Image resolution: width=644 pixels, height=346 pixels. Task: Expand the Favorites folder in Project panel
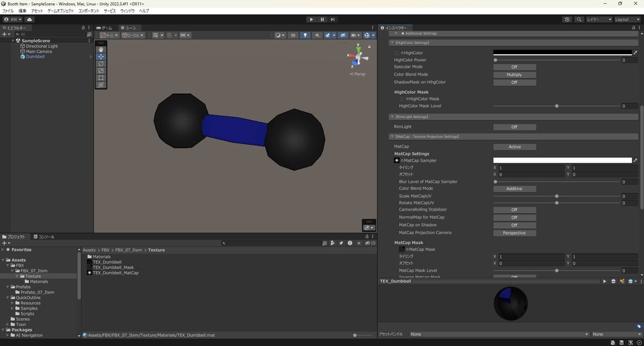click(x=3, y=249)
